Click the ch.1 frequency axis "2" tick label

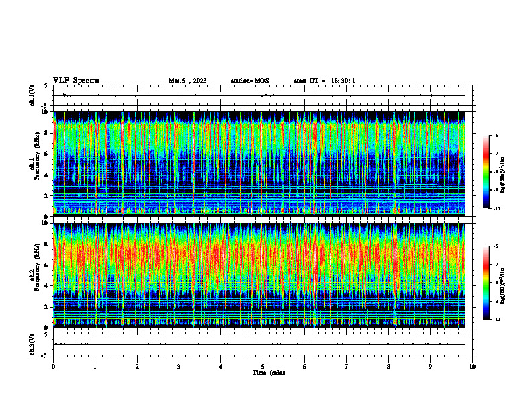click(47, 195)
